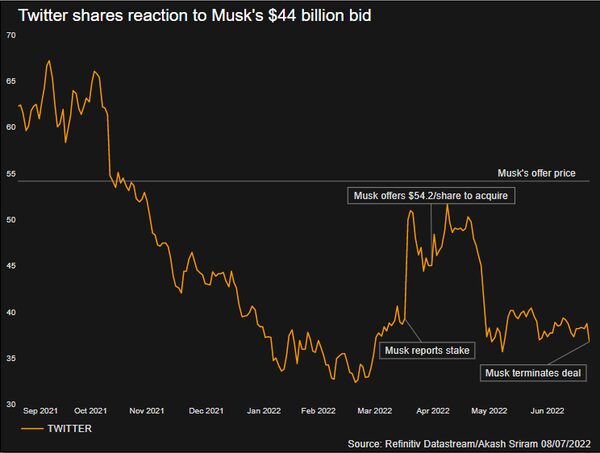This screenshot has height=453, width=600.
Task: Click the 70 value on the y-axis
Action: coord(11,35)
